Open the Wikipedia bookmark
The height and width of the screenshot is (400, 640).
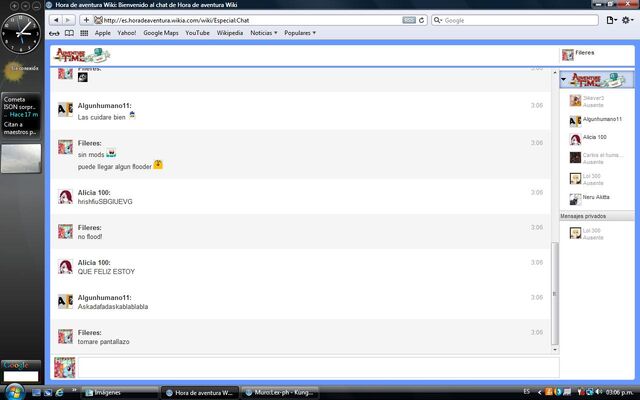click(x=230, y=33)
